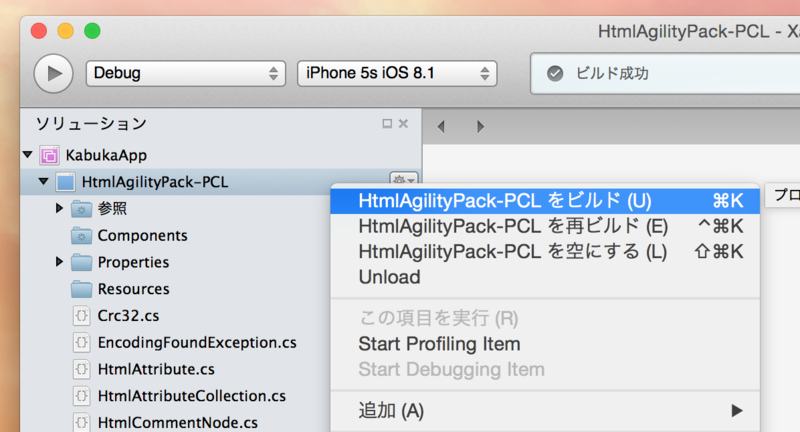Click the window title HtmlAgilityPack-PCL
This screenshot has height=432, width=800.
684,32
